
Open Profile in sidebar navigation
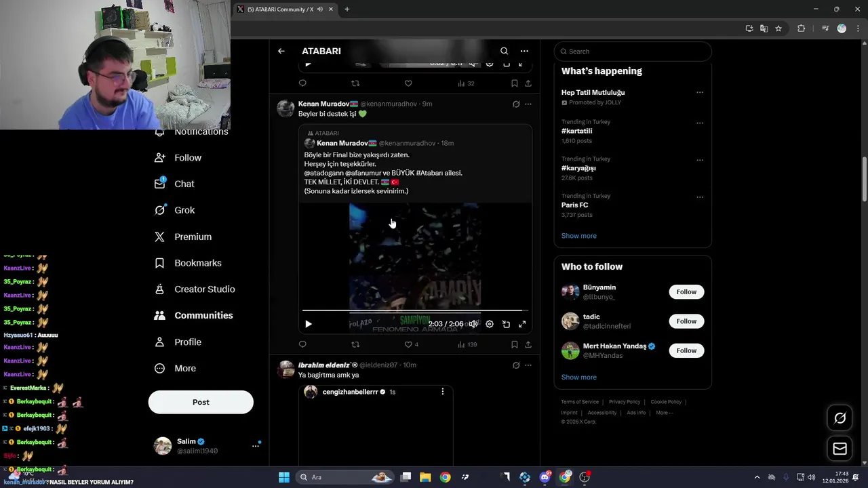coord(178,342)
